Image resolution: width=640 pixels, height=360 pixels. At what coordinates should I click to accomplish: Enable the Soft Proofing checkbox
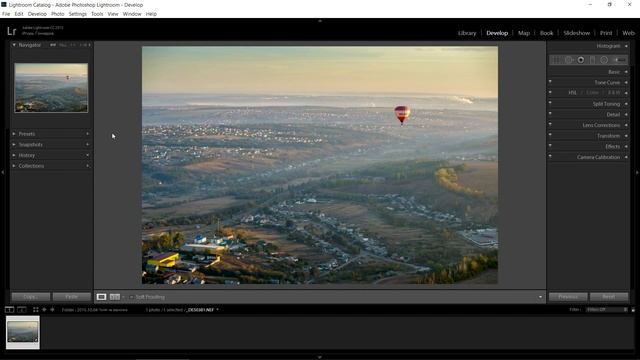(131, 297)
